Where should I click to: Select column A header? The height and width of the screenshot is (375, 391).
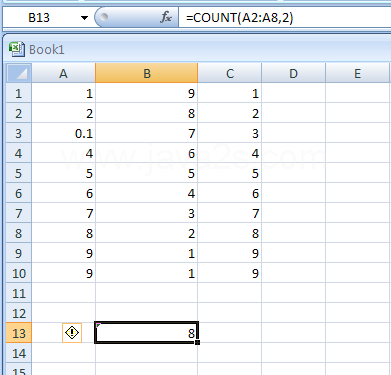tap(63, 73)
